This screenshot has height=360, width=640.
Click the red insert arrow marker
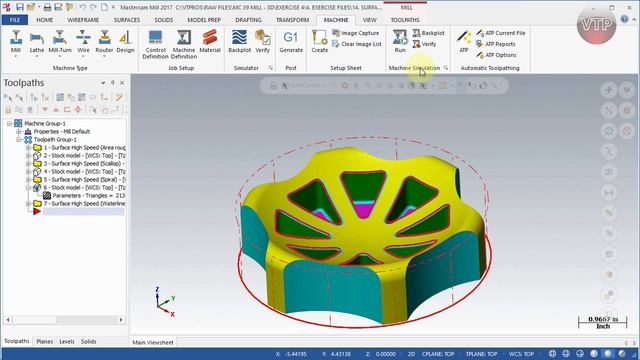[37, 211]
